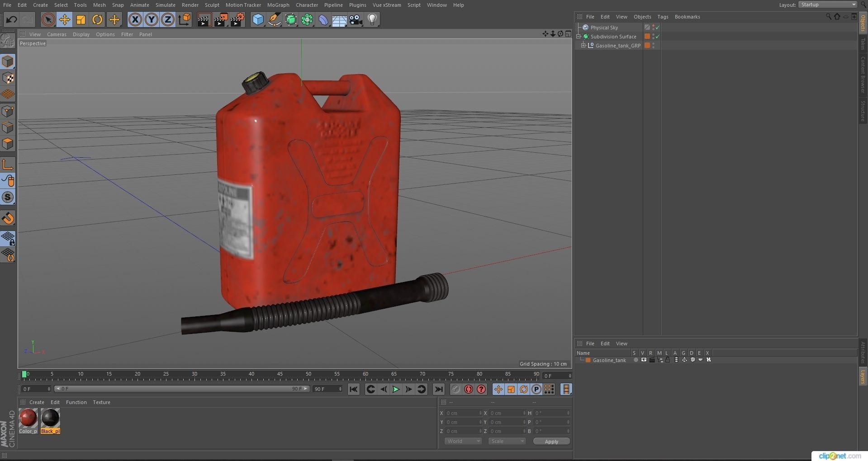Toggle Physical Sky enable checkmark
The width and height of the screenshot is (868, 461).
[658, 28]
